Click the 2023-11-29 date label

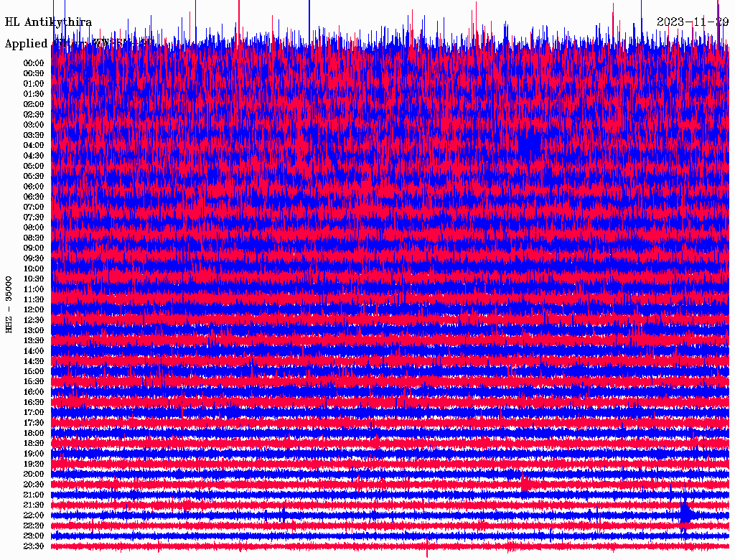(693, 22)
